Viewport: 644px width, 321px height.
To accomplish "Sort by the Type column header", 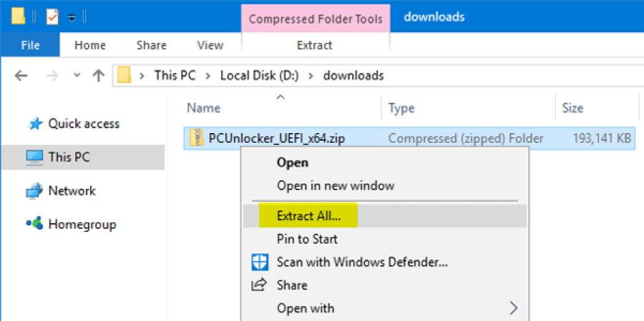I will click(401, 108).
